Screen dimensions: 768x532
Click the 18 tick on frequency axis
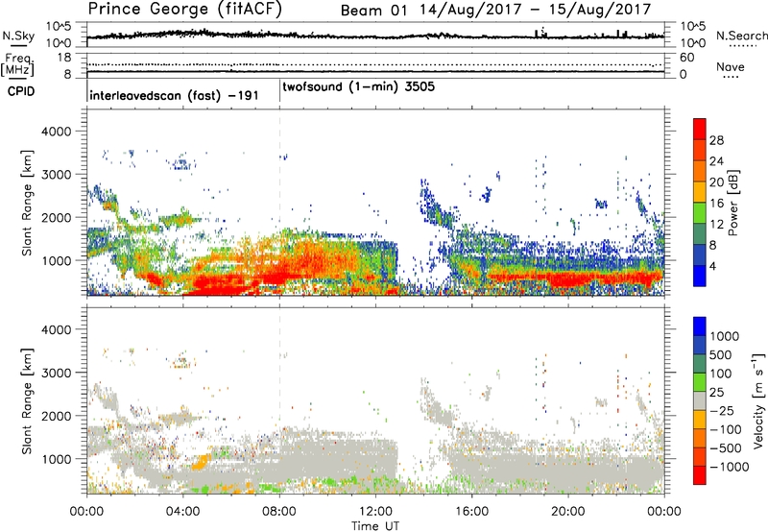[x=64, y=58]
